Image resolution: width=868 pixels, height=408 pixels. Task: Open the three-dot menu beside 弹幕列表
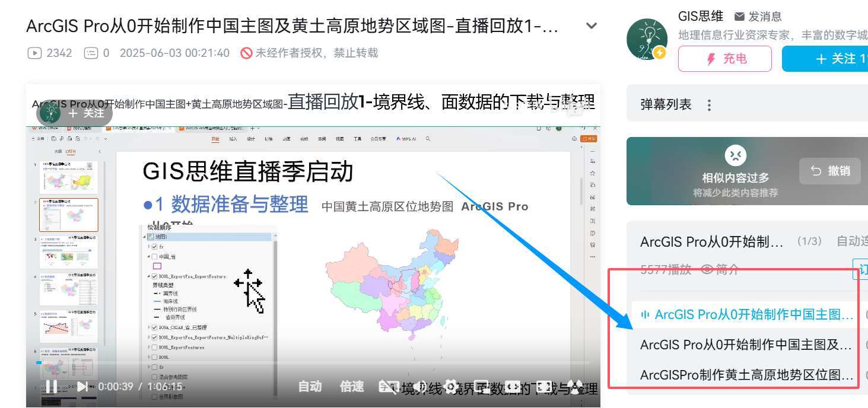709,105
